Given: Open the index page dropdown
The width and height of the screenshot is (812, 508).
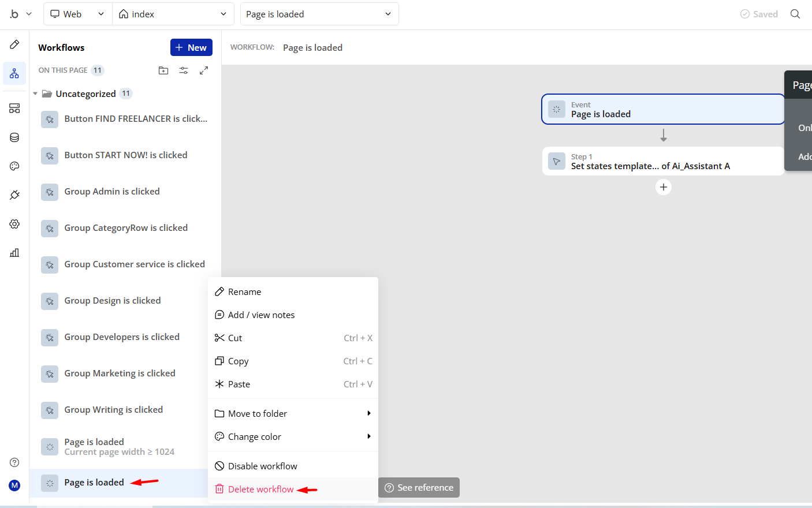Looking at the screenshot, I should tap(173, 14).
